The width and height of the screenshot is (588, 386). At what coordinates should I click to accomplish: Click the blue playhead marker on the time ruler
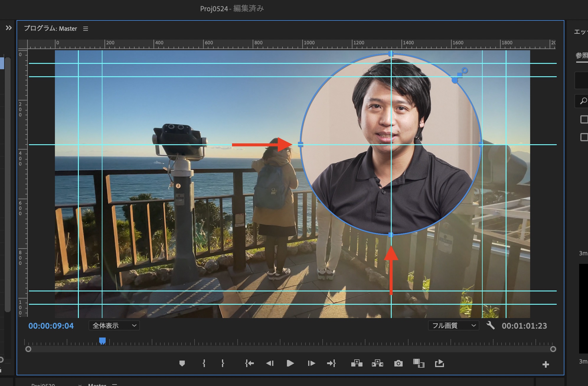pyautogui.click(x=102, y=341)
